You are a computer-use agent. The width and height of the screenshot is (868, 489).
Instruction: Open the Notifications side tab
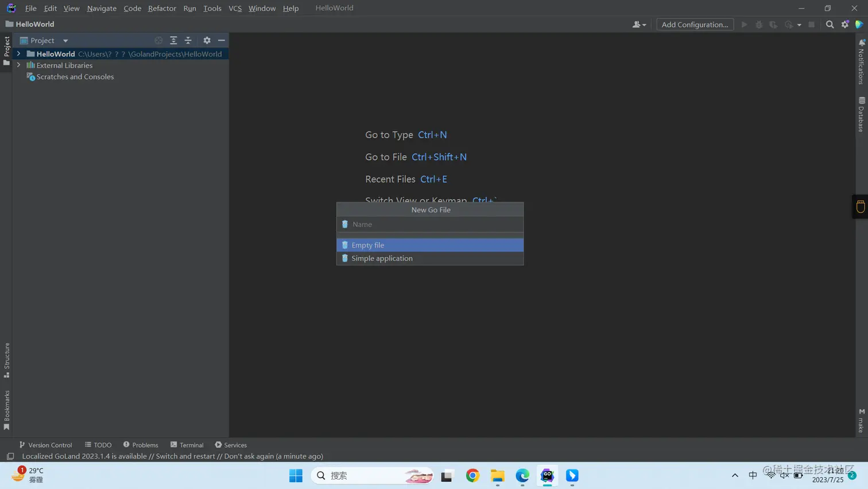[x=861, y=62]
